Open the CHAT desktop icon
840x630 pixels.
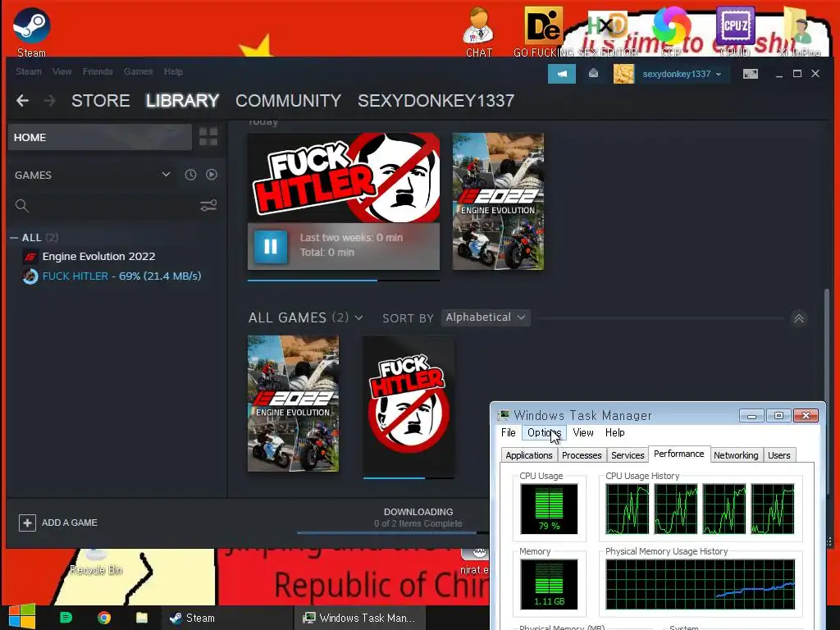478,31
